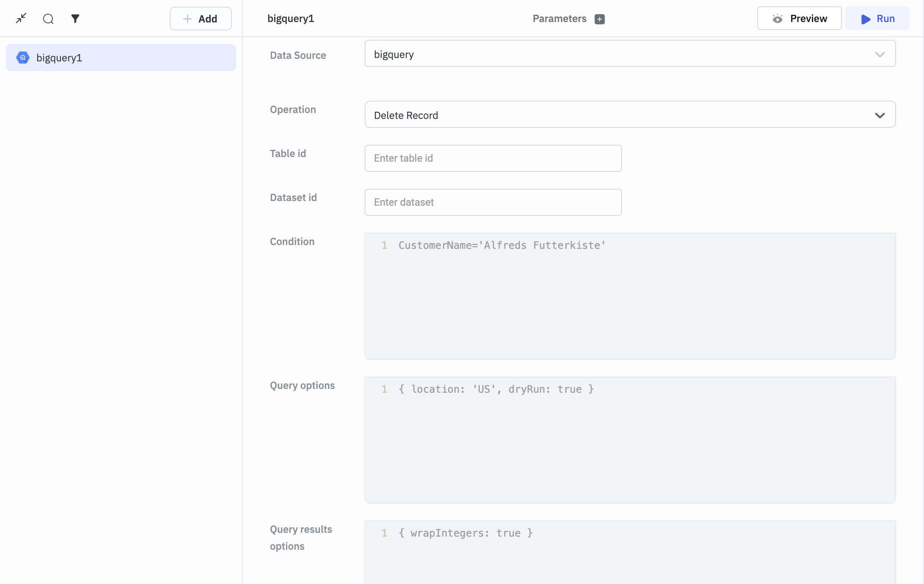This screenshot has height=584, width=924.
Task: Click the plus icon in Add button
Action: click(x=187, y=19)
